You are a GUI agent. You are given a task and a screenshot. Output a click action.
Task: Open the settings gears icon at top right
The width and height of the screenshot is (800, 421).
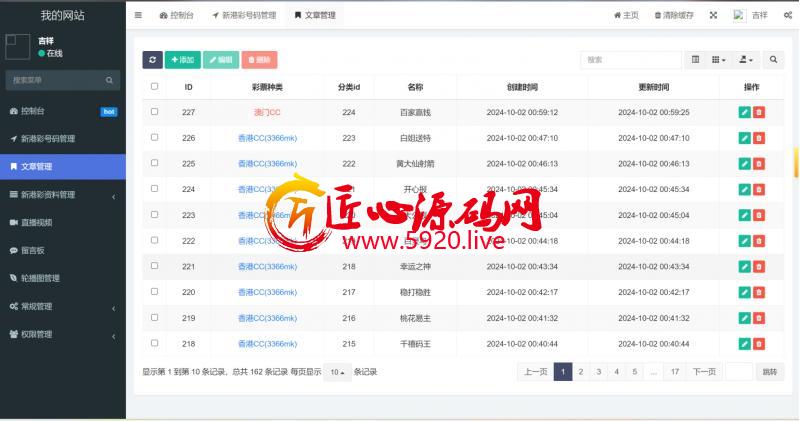coord(787,16)
